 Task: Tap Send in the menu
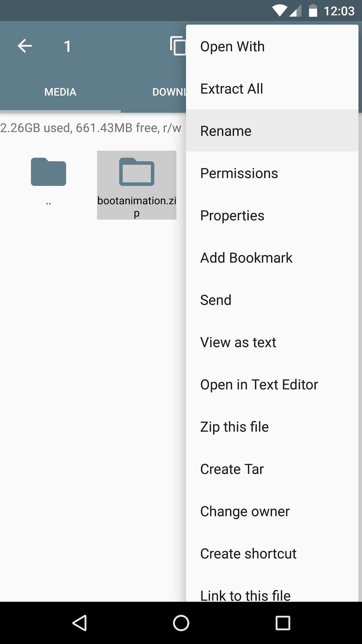(x=272, y=300)
